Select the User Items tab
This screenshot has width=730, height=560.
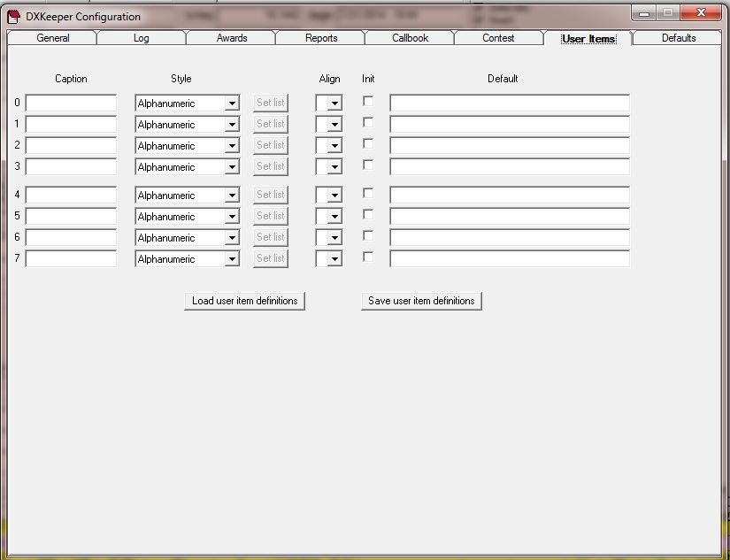pos(588,39)
